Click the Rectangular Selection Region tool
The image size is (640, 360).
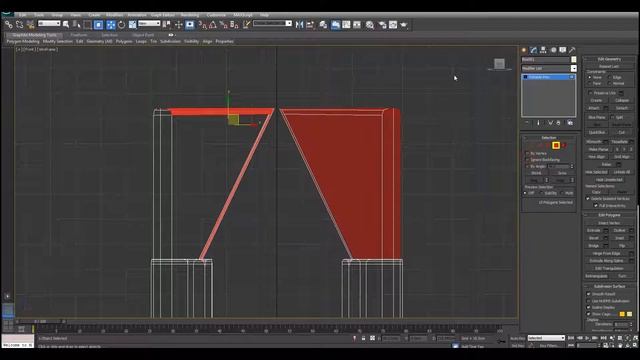87,25
